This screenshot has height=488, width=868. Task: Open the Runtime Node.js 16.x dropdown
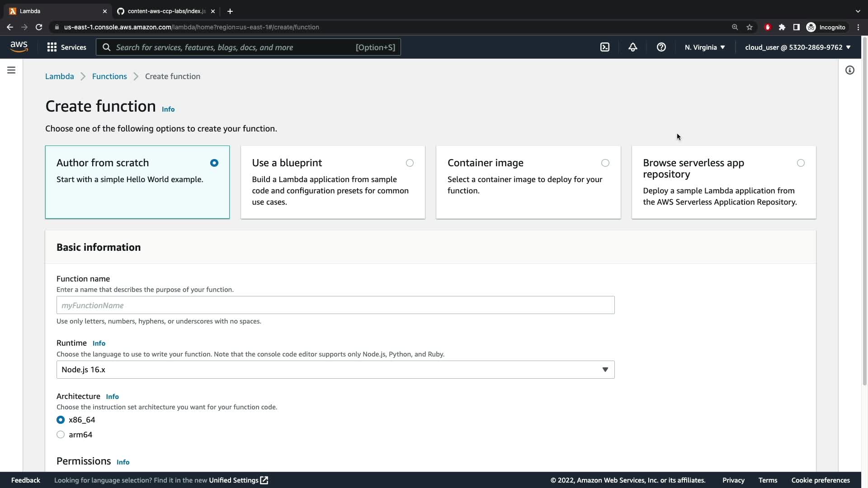[x=335, y=370]
